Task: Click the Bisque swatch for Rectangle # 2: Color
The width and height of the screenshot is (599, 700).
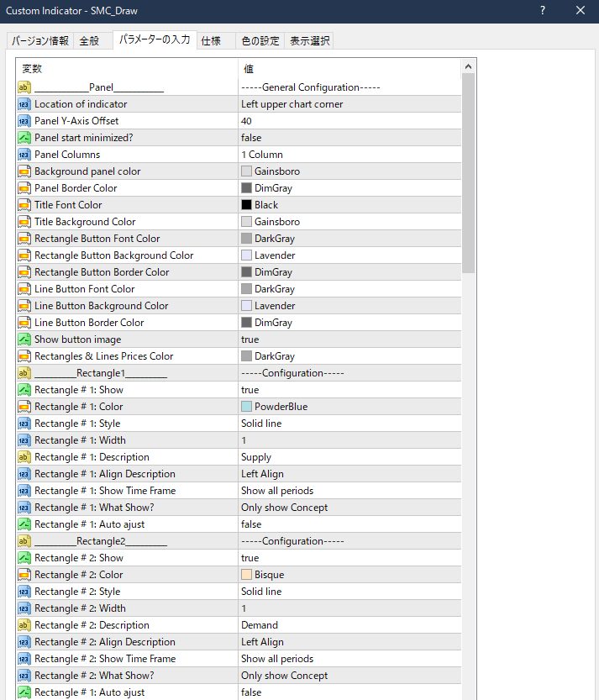Action: [x=246, y=575]
